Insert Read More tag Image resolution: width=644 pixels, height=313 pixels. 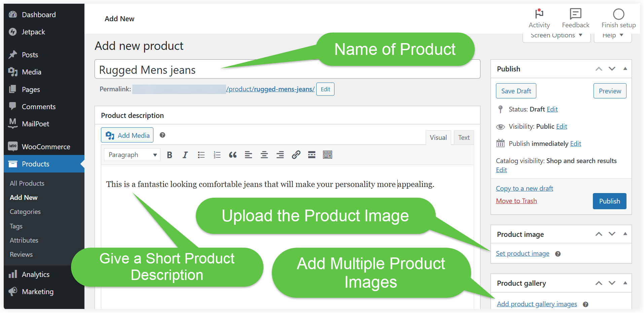[312, 155]
